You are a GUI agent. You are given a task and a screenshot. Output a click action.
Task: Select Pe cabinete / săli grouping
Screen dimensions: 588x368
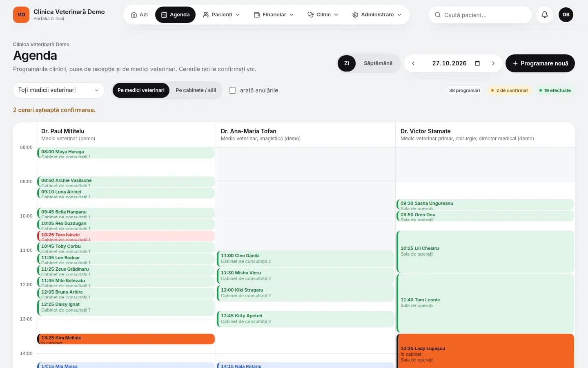coord(196,90)
